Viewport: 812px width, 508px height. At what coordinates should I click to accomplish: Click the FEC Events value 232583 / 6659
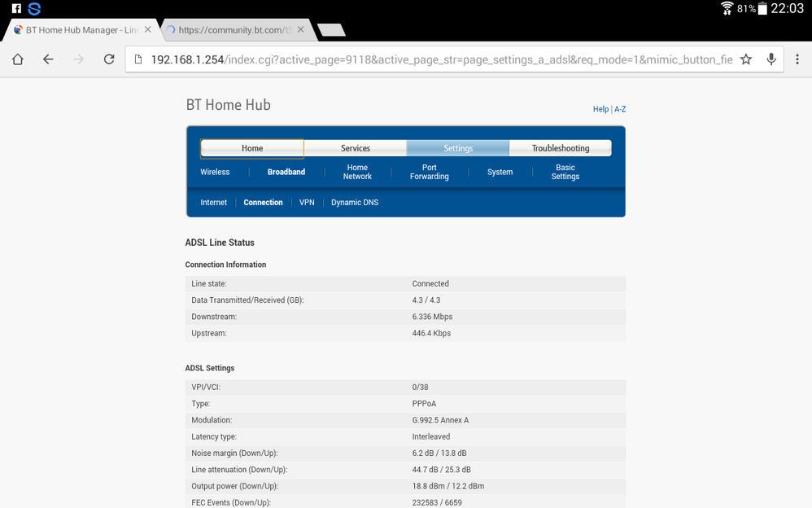(x=437, y=502)
